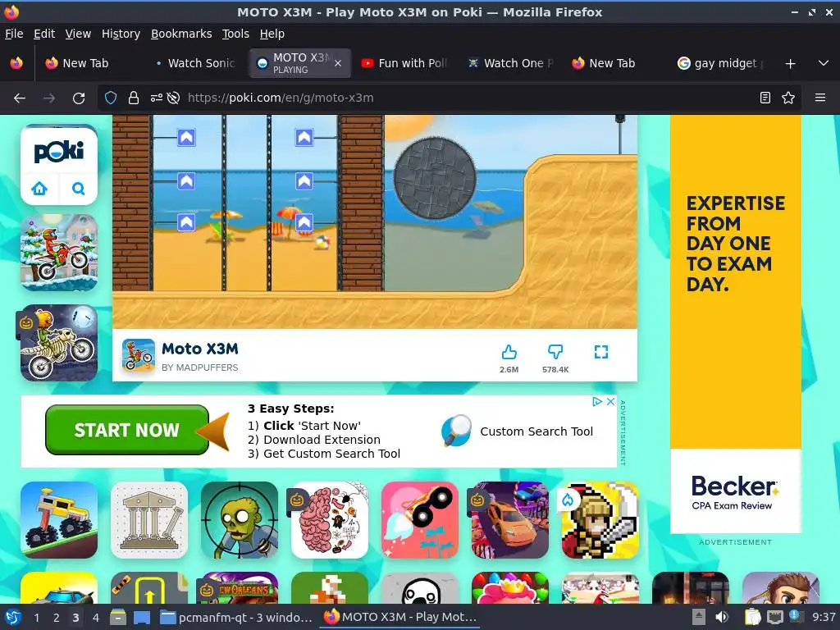Open the yellow monster truck game thumbnail
The width and height of the screenshot is (840, 630).
pyautogui.click(x=59, y=519)
